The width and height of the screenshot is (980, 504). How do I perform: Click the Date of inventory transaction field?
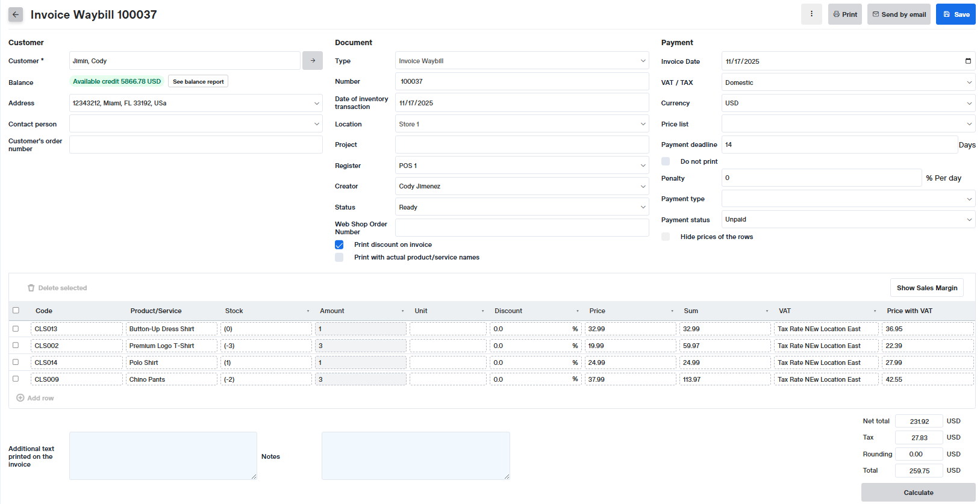[522, 103]
